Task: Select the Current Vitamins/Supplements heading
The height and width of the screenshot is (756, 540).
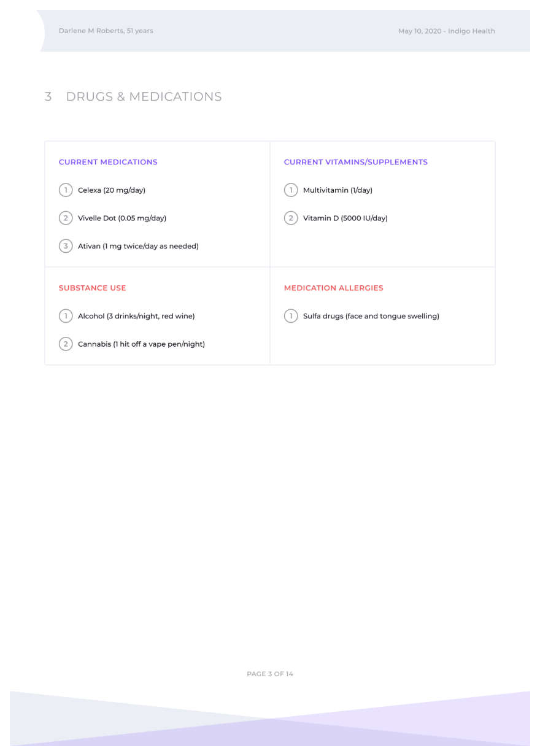Action: [x=356, y=163]
